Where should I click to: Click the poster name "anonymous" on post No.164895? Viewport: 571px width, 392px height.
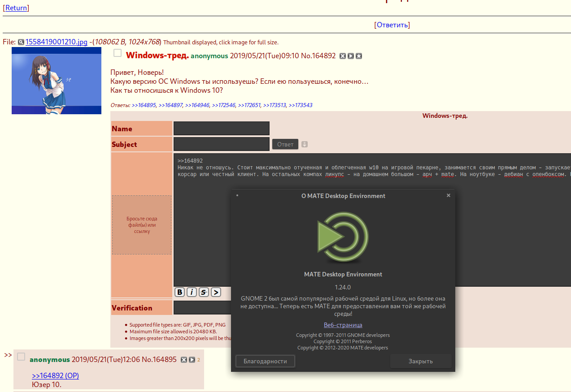(50, 360)
